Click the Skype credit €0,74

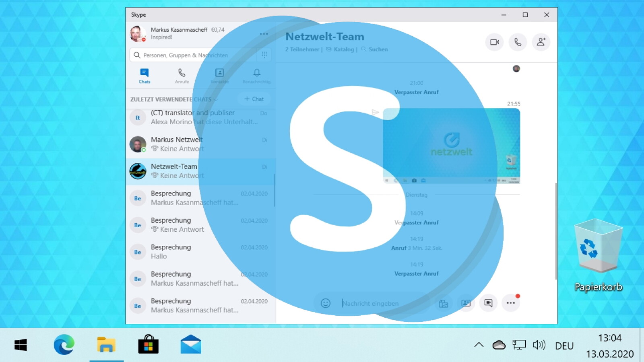pyautogui.click(x=218, y=30)
